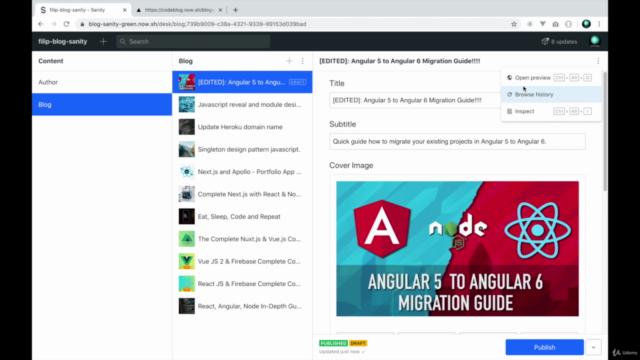Focus the Sanity Search field
This screenshot has width=640, height=360.
193,41
